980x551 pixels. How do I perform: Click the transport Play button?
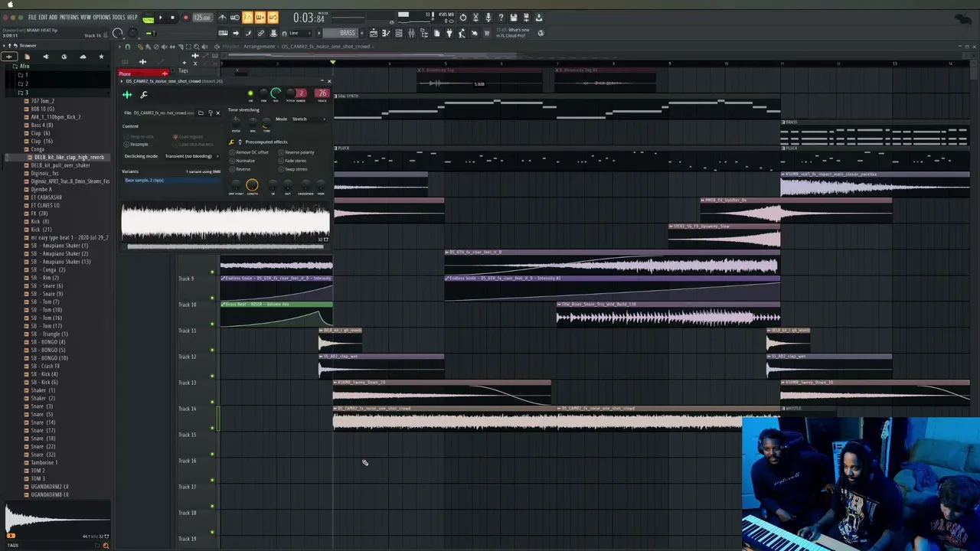click(x=160, y=17)
